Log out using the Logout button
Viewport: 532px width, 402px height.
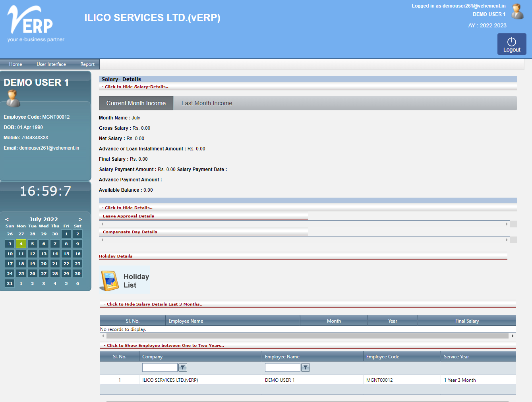tap(512, 44)
